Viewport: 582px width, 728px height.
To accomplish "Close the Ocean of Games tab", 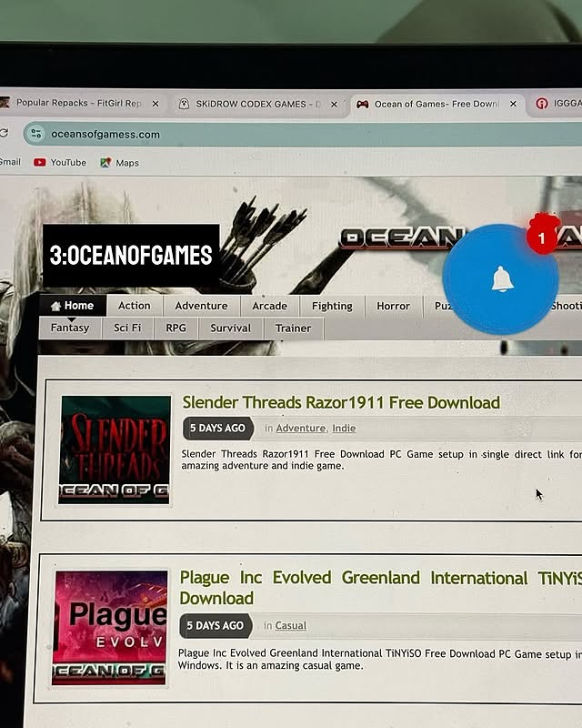I will point(513,104).
